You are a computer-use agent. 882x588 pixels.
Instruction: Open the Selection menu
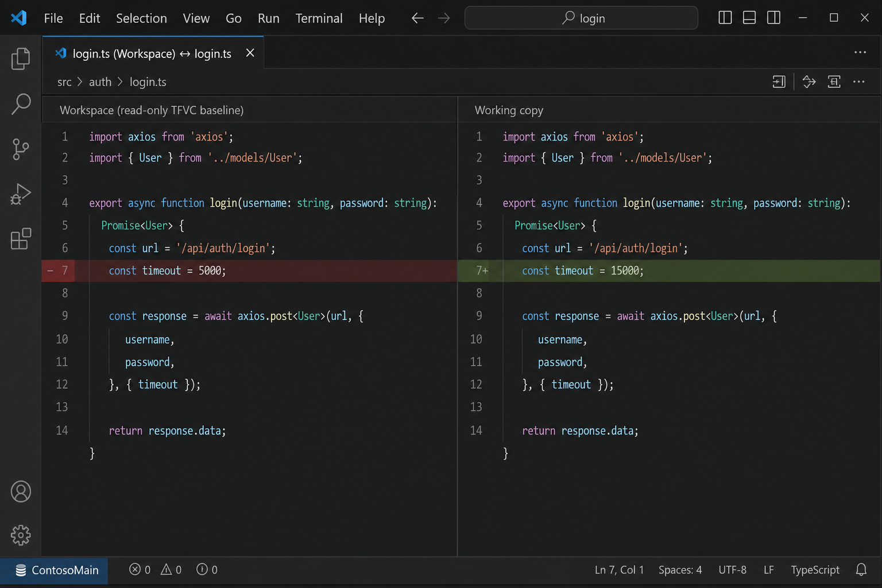pos(141,18)
